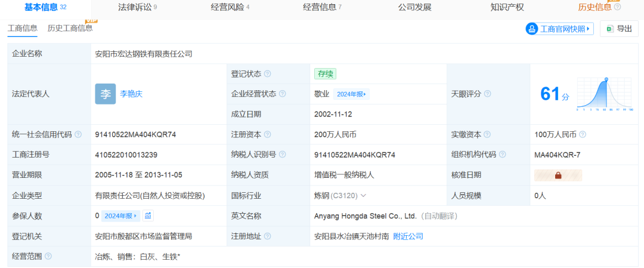Click the trend chart icon in 参保人数 row
Screen dimensions: 644x268
(148, 216)
